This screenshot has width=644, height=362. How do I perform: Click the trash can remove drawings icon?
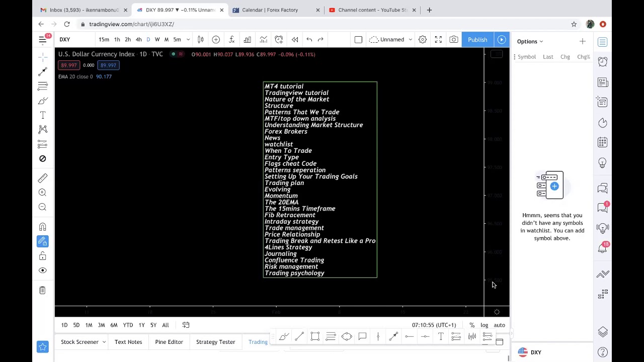click(43, 290)
